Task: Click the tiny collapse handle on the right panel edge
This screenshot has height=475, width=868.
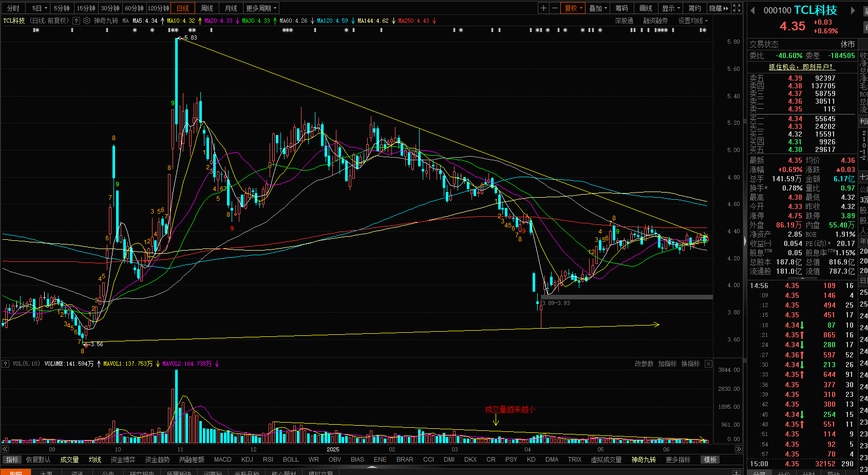Action: click(745, 240)
